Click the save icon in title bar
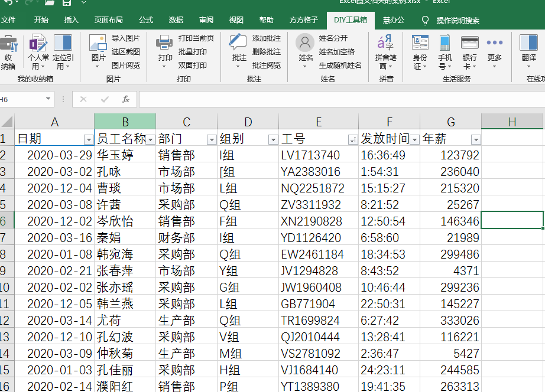This screenshot has height=392, width=545. click(x=67, y=2)
